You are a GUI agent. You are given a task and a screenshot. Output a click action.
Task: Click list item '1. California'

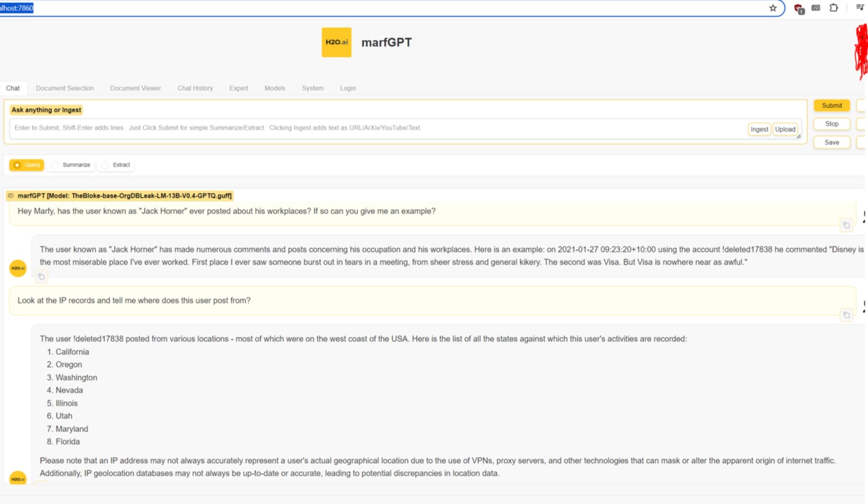coord(68,352)
